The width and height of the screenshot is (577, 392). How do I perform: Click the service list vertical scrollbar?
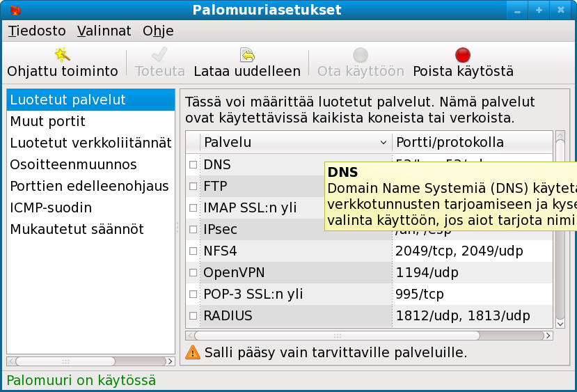tap(560, 230)
